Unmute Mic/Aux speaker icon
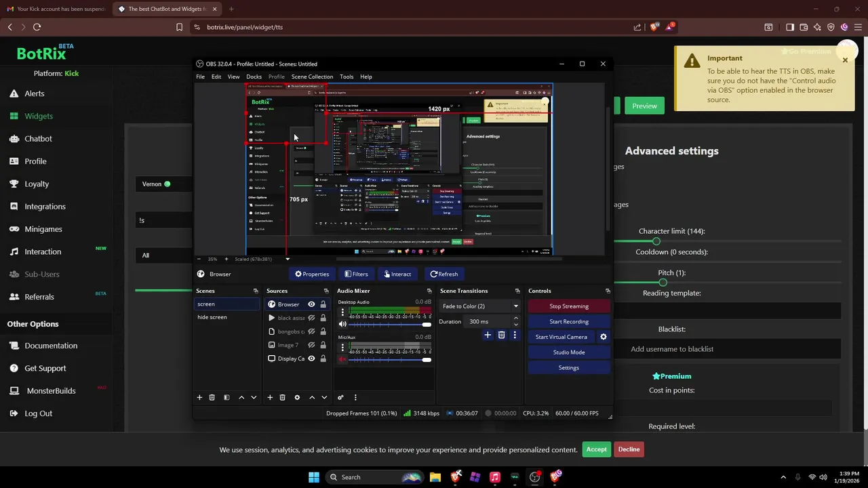 [342, 360]
